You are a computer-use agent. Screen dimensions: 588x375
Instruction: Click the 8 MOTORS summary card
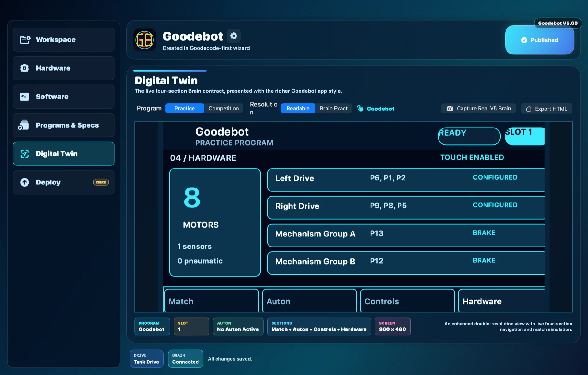tap(215, 222)
